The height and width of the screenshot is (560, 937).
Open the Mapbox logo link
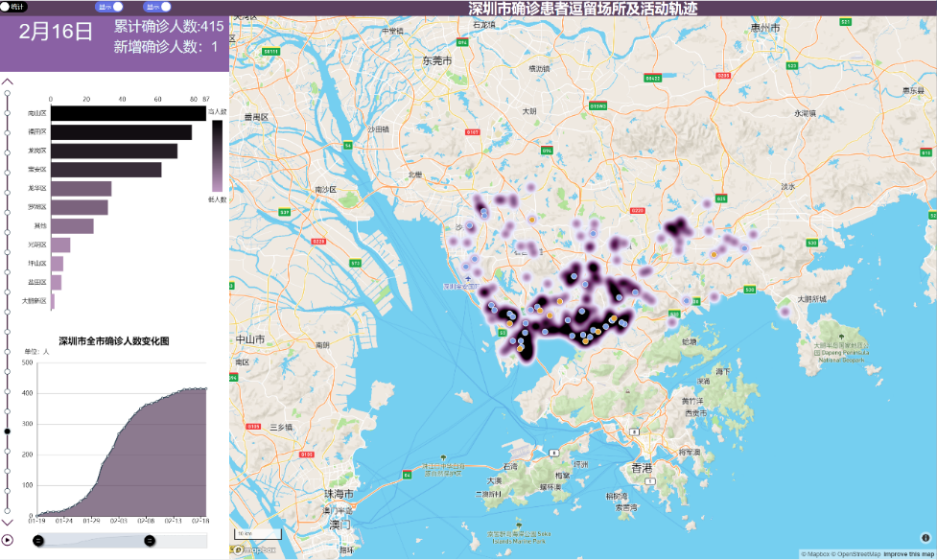pyautogui.click(x=250, y=550)
